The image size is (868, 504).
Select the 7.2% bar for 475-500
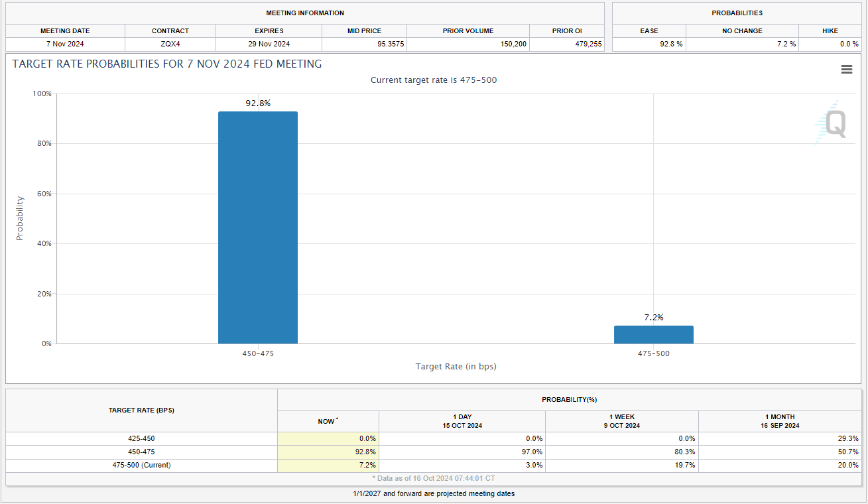click(x=653, y=334)
